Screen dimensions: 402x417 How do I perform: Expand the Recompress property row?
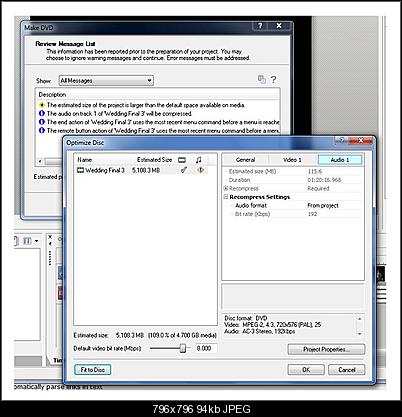(x=226, y=188)
